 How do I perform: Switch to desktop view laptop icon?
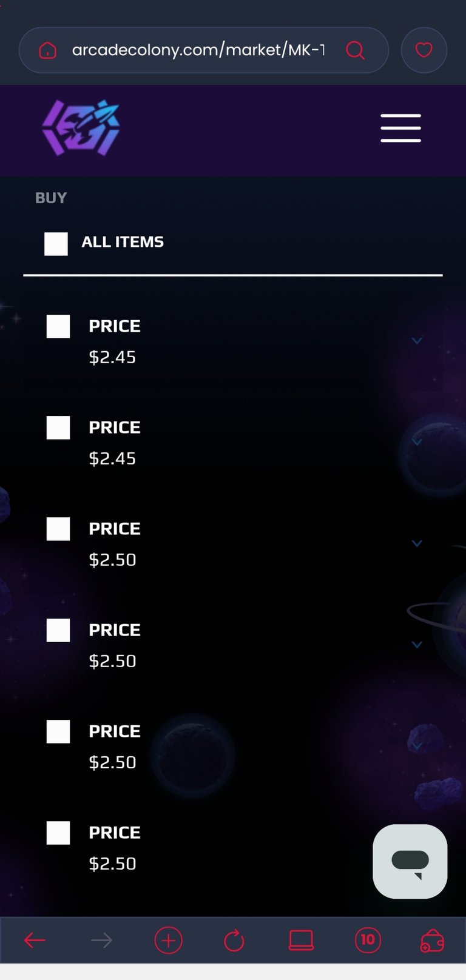tap(301, 941)
